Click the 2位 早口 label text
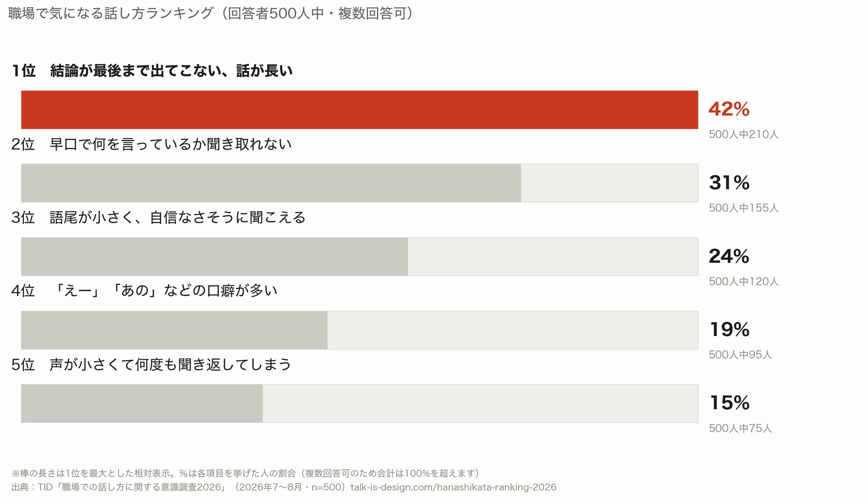 [x=151, y=144]
